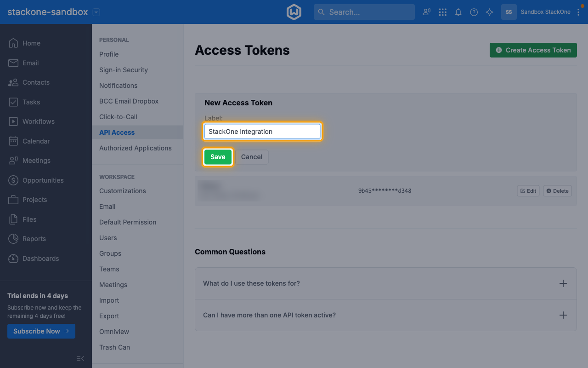Open the notifications bell icon
Viewport: 588px width, 368px height.
click(x=458, y=12)
